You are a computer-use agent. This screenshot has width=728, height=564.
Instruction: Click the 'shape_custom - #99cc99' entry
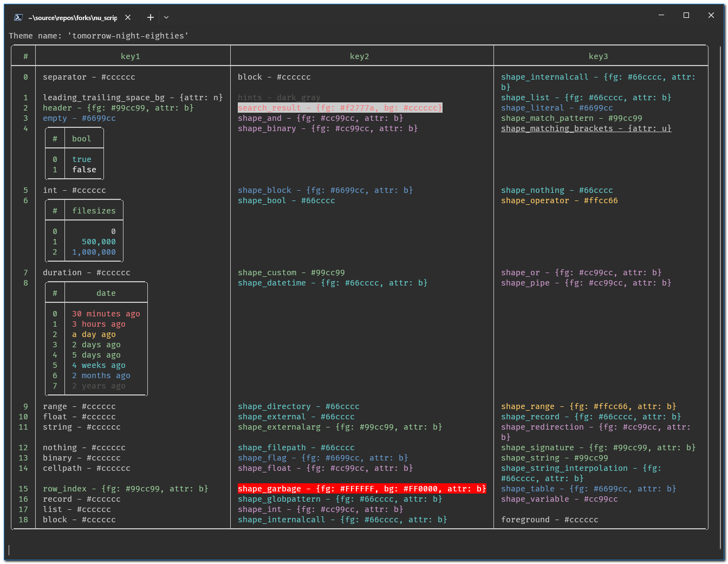291,273
